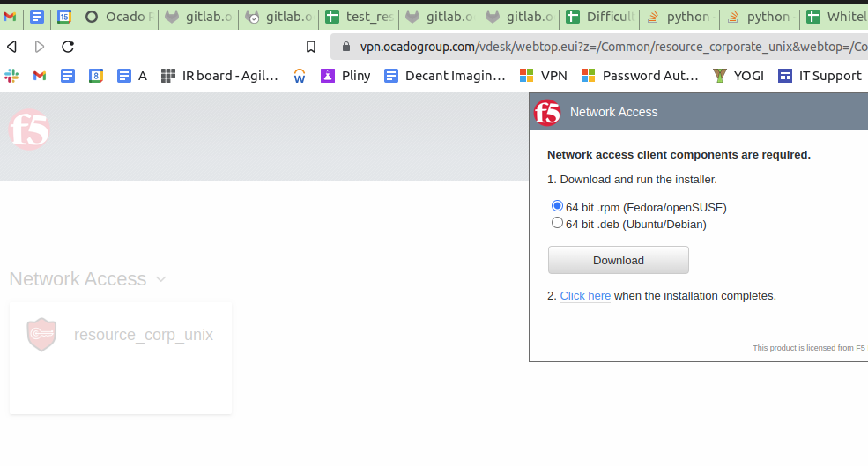
Task: Bookmark this page using the bookmark icon
Action: [x=310, y=47]
